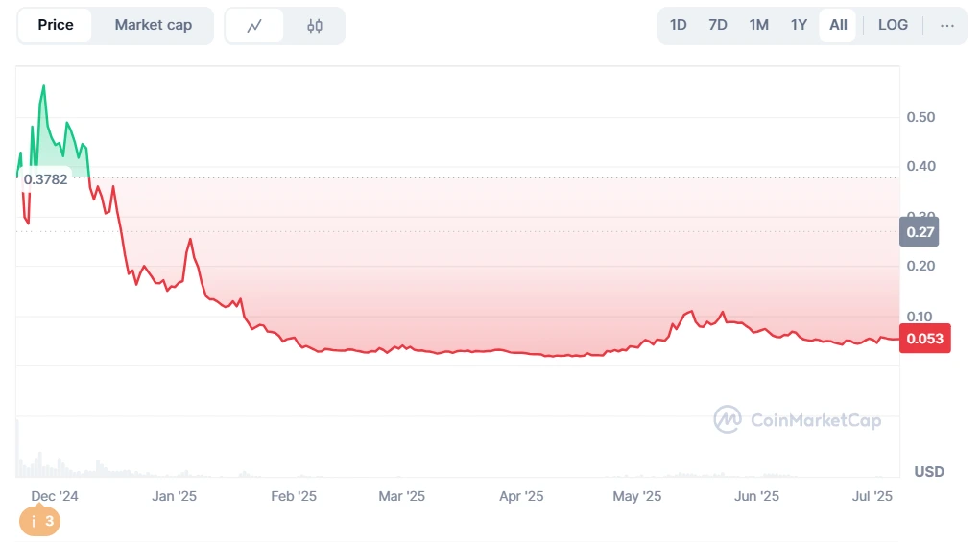This screenshot has height=542, width=980.
Task: Set chart range to 1D
Action: tap(678, 25)
